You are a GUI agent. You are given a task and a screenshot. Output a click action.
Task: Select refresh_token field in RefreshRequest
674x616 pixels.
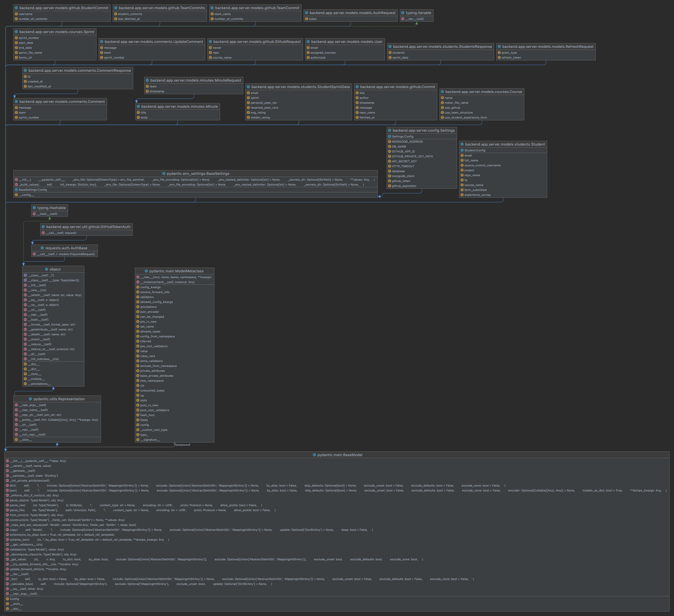click(511, 58)
